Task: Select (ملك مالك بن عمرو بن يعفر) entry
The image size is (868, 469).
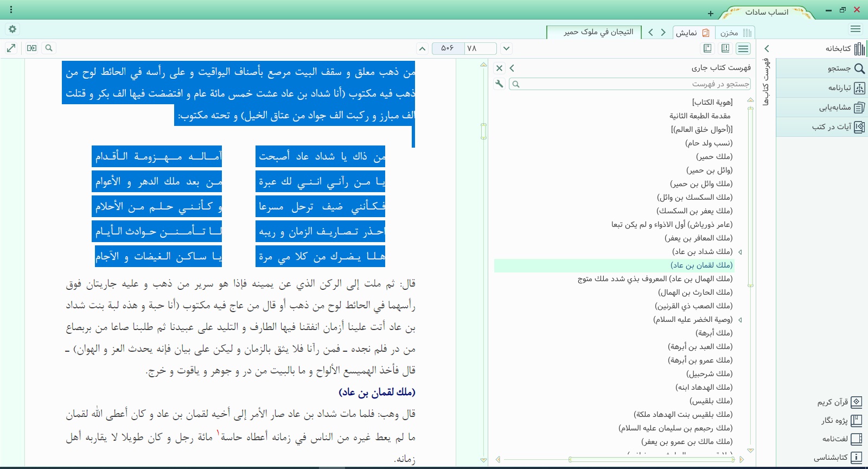Action: click(x=687, y=441)
